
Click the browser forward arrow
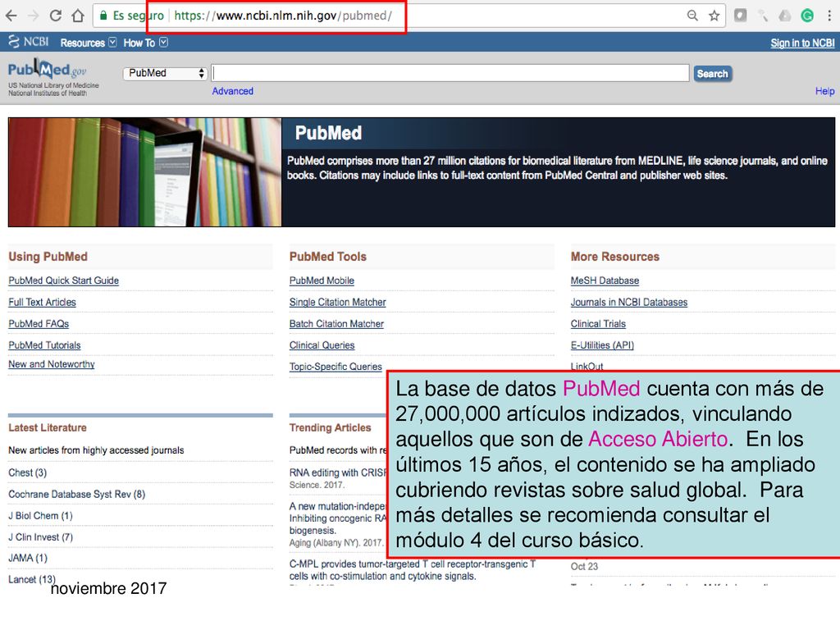tap(33, 16)
